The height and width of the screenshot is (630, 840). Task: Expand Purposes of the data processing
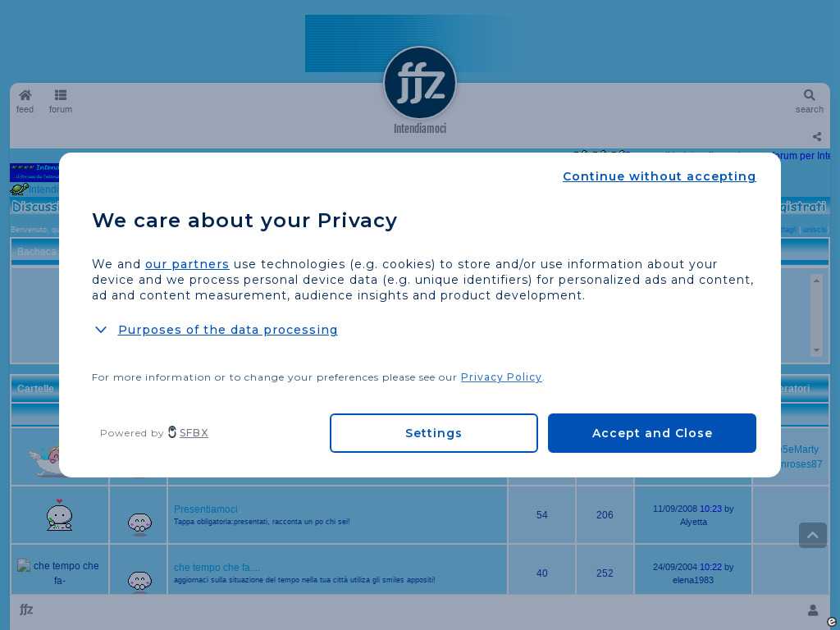(227, 330)
